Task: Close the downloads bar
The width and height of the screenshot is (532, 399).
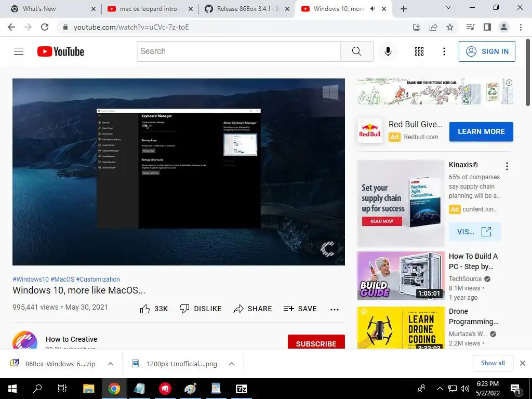Action: click(523, 363)
